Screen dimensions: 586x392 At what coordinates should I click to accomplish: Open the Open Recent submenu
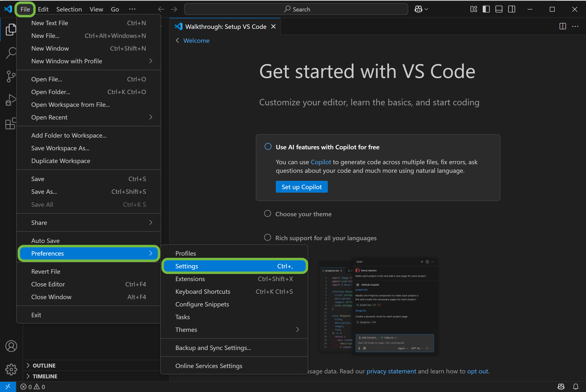click(89, 117)
